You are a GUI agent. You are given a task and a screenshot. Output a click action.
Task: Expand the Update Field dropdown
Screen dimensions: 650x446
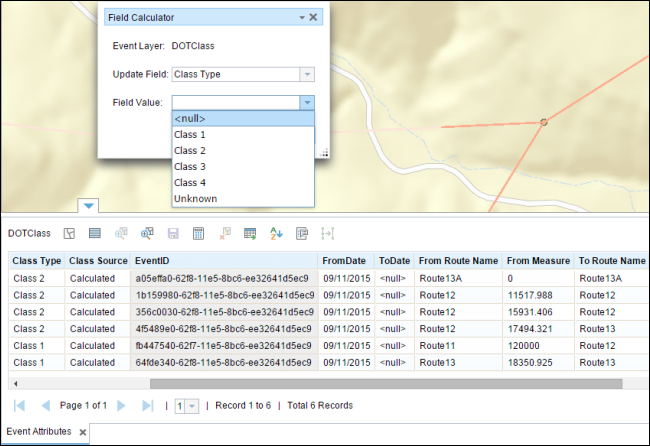(x=307, y=74)
